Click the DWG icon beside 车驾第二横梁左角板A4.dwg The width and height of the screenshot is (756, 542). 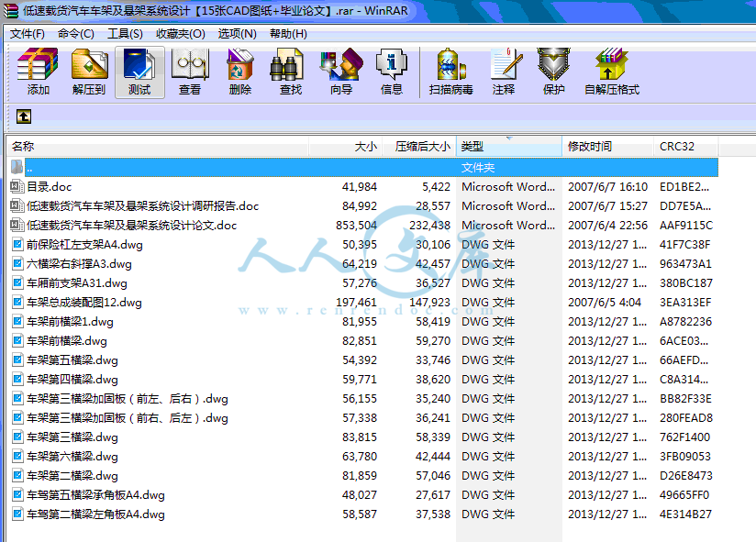point(17,514)
